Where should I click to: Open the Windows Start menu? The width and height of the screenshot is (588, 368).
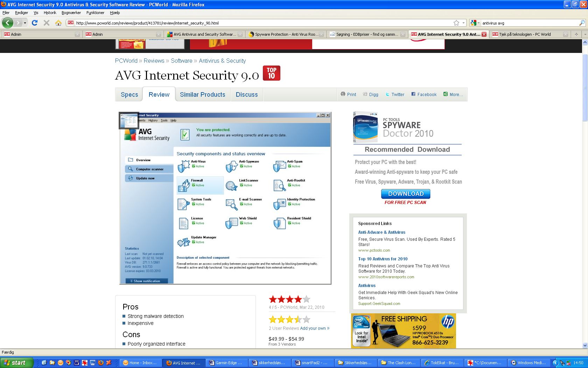pos(17,363)
